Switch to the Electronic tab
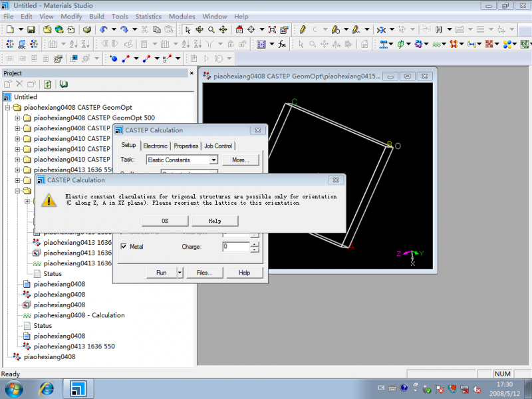Image resolution: width=532 pixels, height=399 pixels. click(155, 146)
